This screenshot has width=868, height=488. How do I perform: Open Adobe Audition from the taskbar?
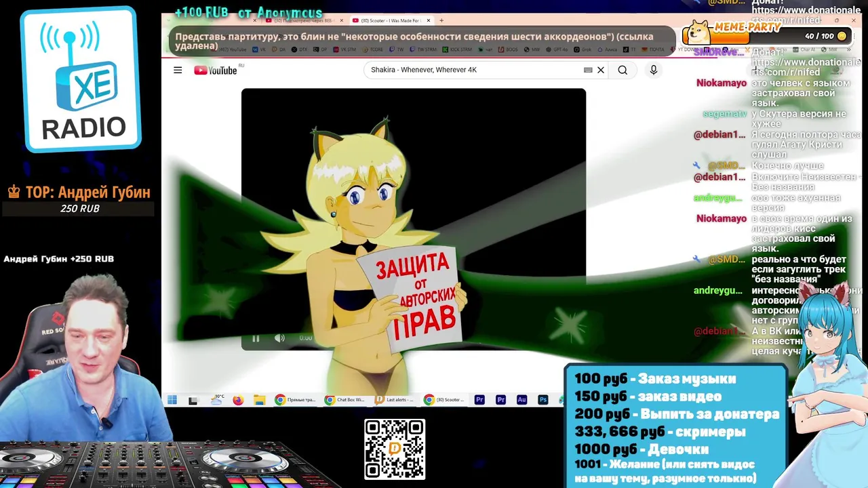(521, 400)
